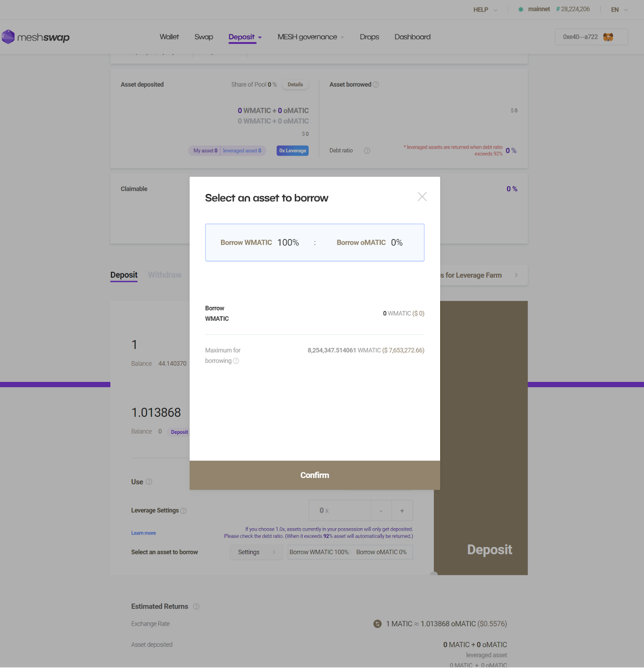Click the small Deposit link next to Balance 0
644x668 pixels.
(x=179, y=432)
